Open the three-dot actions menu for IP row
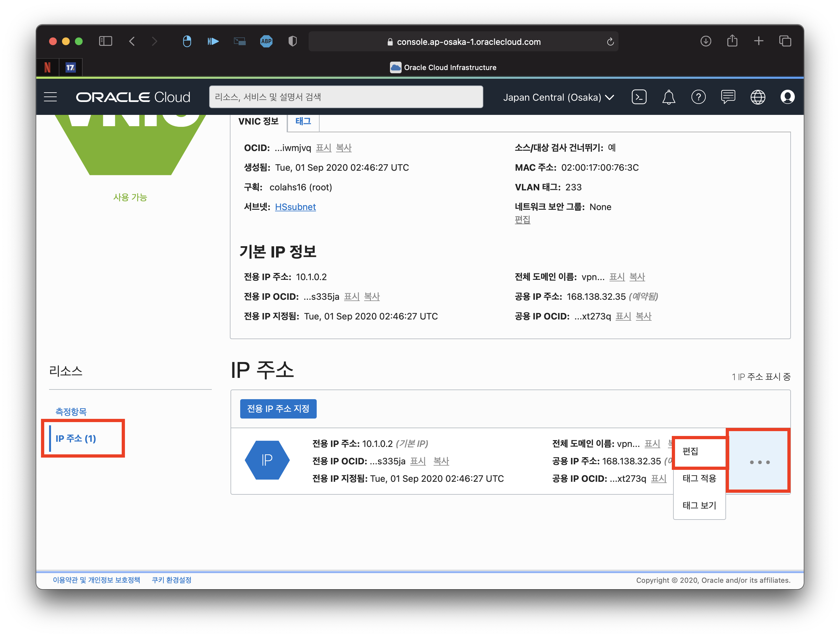Viewport: 840px width, 637px height. pos(759,462)
